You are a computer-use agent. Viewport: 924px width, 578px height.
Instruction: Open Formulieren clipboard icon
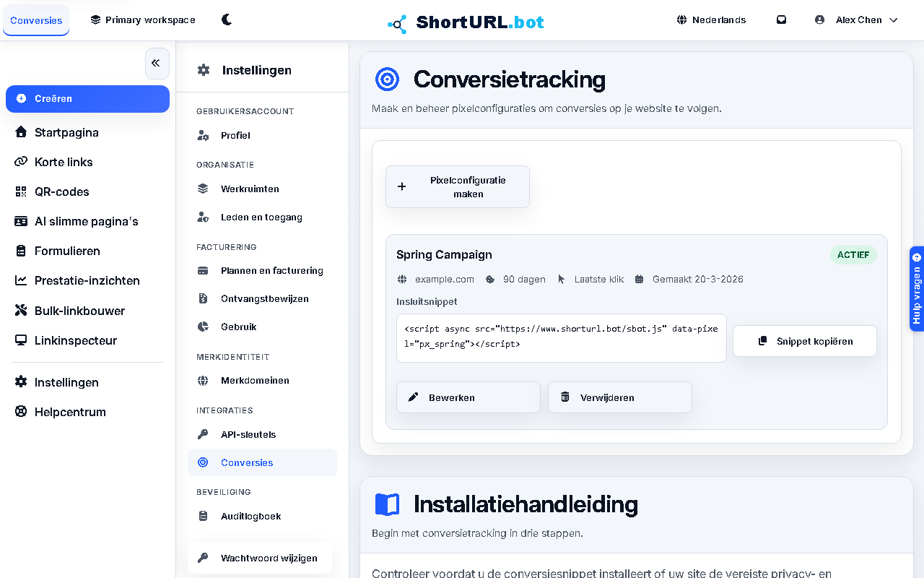21,251
